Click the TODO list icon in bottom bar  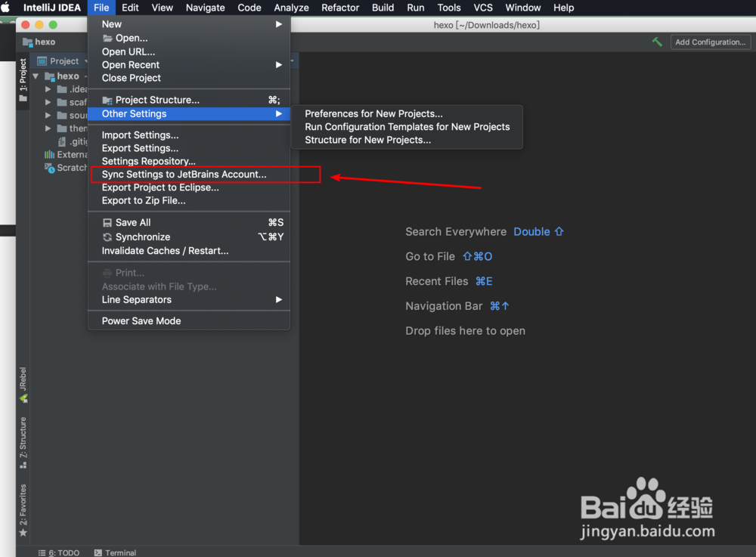click(x=42, y=552)
